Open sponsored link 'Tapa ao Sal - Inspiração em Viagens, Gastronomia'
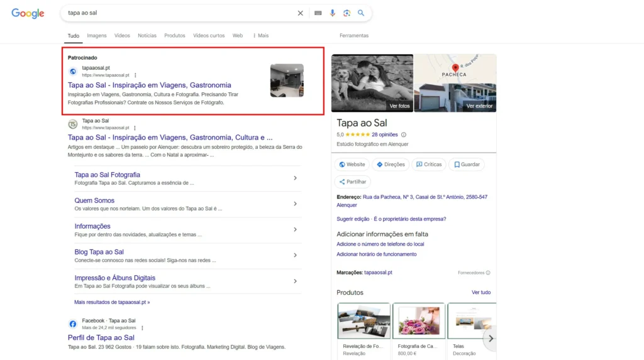The height and width of the screenshot is (360, 644). tap(150, 85)
